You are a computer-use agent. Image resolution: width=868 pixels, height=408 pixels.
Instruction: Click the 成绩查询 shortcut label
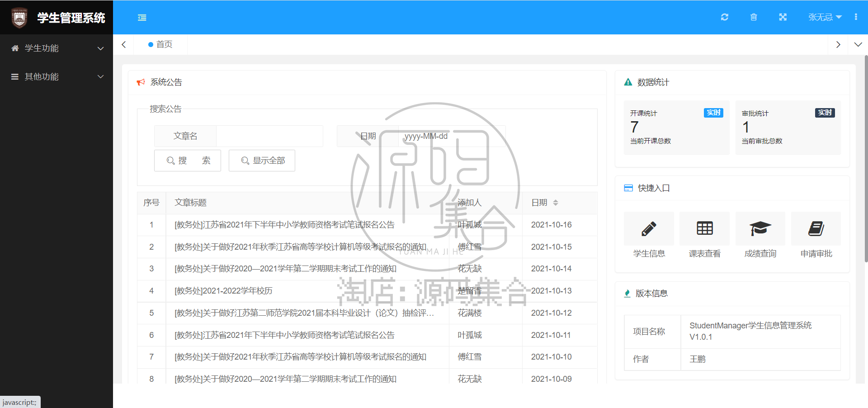point(760,254)
